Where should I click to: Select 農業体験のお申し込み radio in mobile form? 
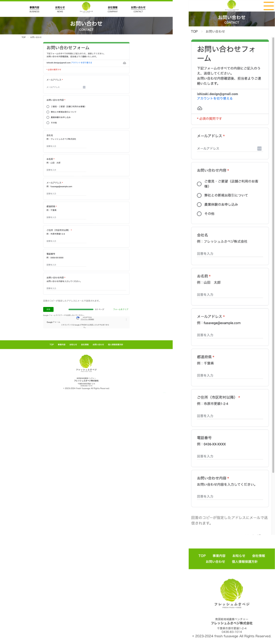tap(199, 204)
